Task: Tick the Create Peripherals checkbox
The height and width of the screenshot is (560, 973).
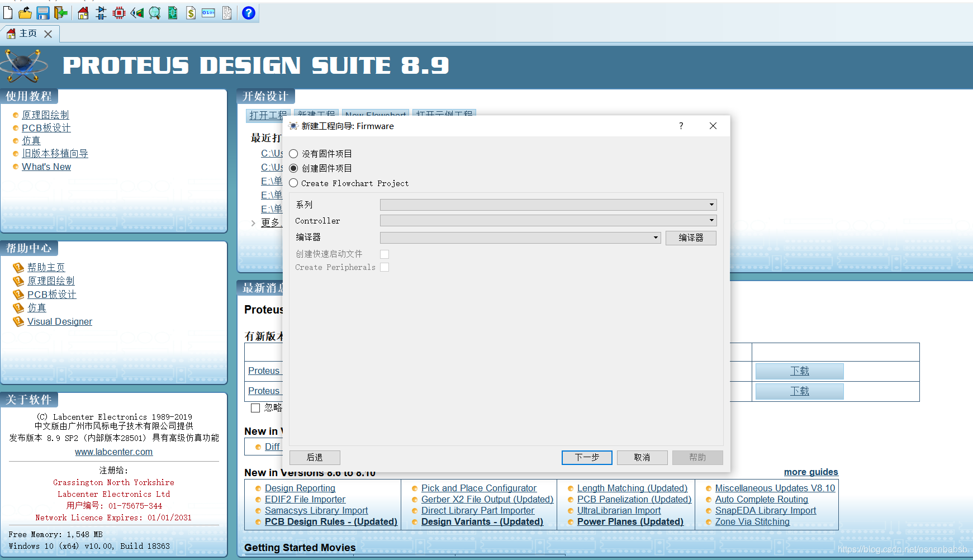Action: pos(385,267)
